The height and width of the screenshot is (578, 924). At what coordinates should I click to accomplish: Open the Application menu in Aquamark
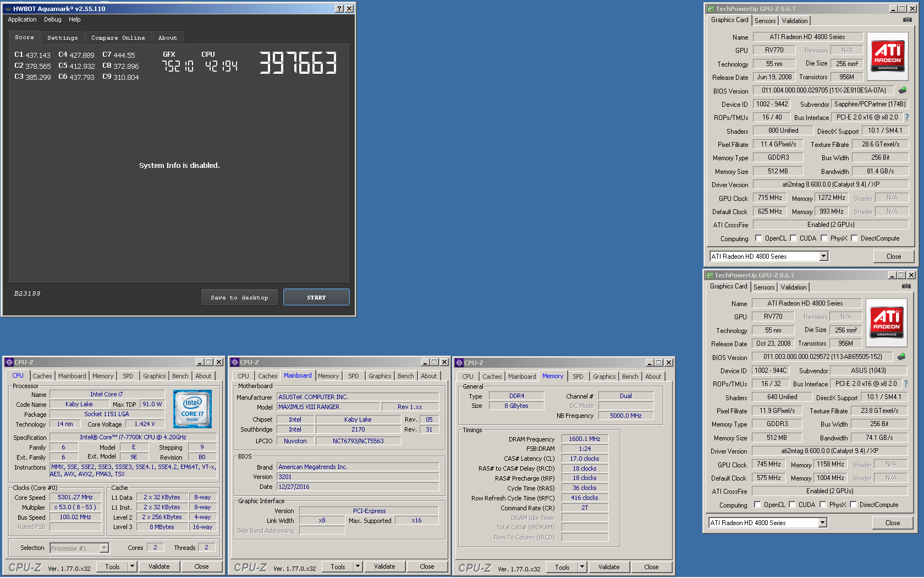22,19
